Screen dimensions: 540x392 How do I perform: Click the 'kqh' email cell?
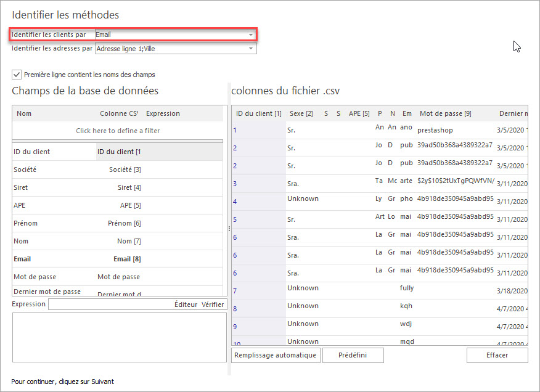(406, 306)
